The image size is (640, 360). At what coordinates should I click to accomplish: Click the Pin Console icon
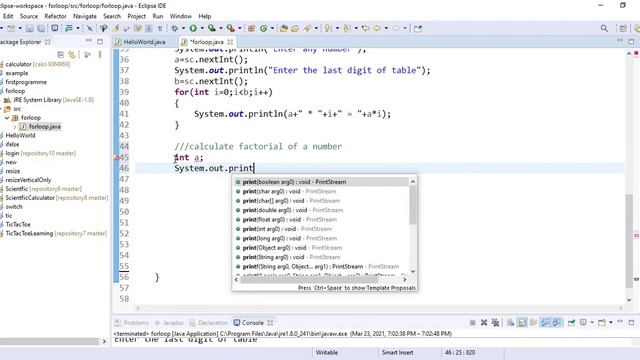point(571,322)
